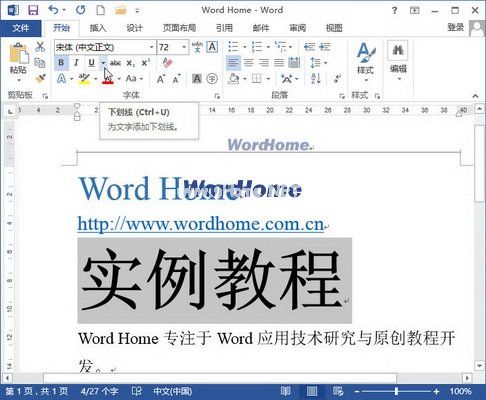
Task: Toggle Subscript formatting
Action: [131, 63]
